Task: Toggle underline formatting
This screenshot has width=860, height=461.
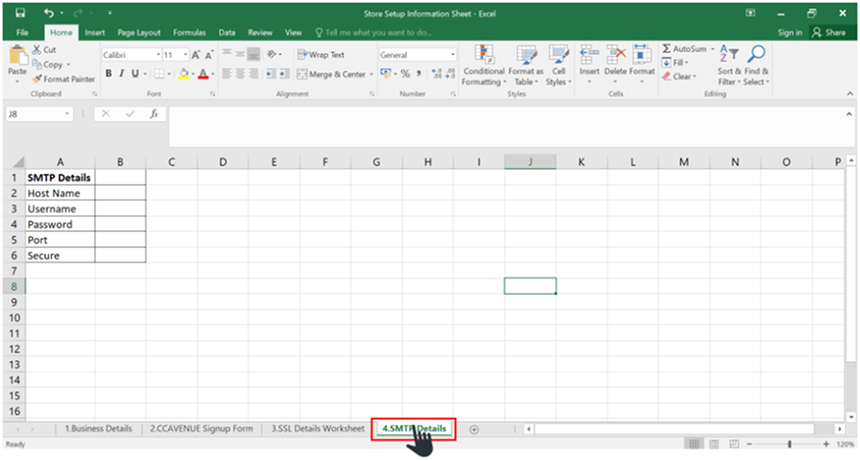Action: tap(136, 74)
